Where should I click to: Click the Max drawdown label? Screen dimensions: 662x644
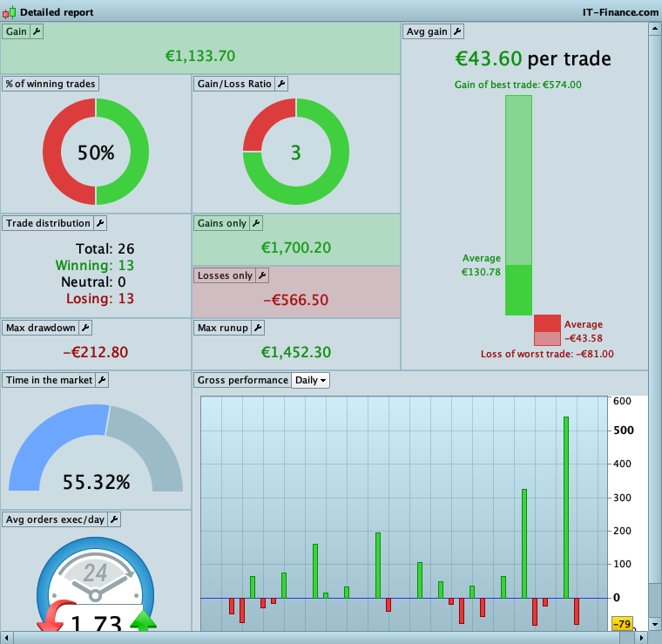click(41, 328)
